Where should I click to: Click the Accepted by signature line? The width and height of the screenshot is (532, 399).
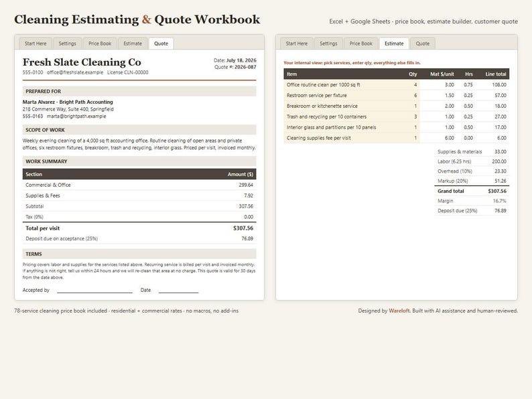tap(94, 291)
